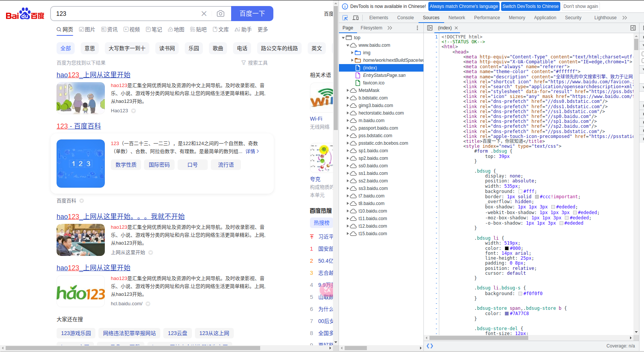Click the search tools filter icon

(244, 63)
